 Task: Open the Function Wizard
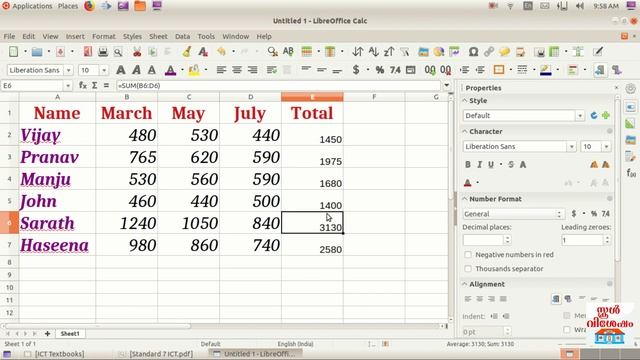[x=83, y=86]
